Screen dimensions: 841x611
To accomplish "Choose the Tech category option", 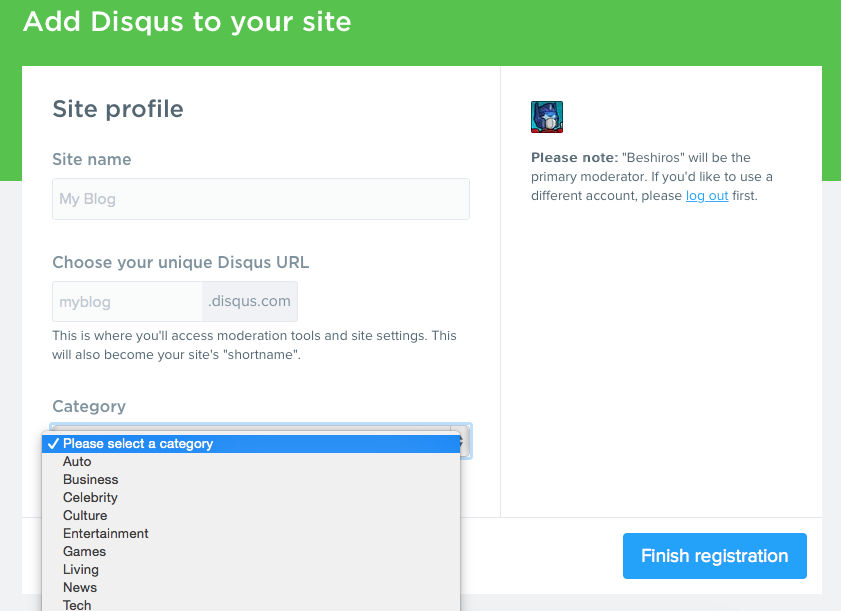I will [x=251, y=604].
